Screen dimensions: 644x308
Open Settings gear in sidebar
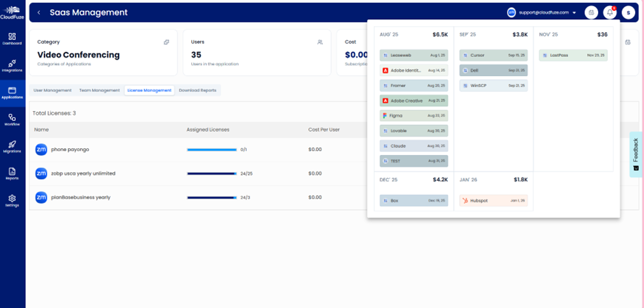tap(12, 200)
